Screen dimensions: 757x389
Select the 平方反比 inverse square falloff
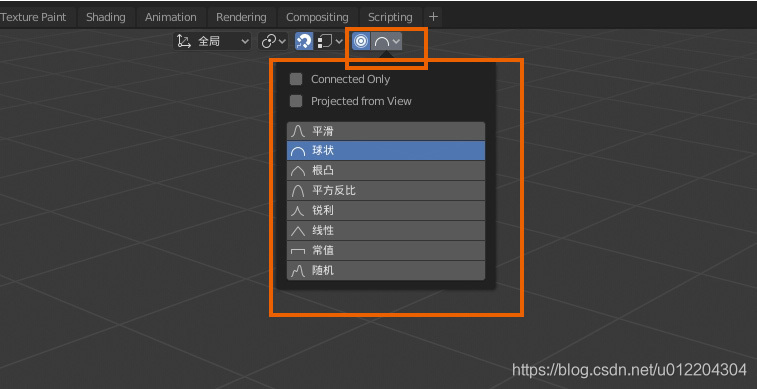tap(386, 191)
